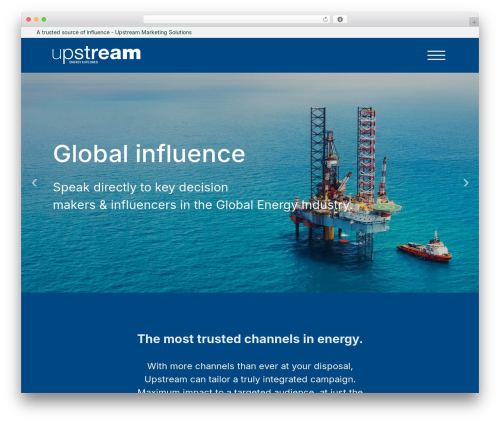Click 'The most trusted channels in energy.' heading
The image size is (500, 423).
click(x=250, y=339)
